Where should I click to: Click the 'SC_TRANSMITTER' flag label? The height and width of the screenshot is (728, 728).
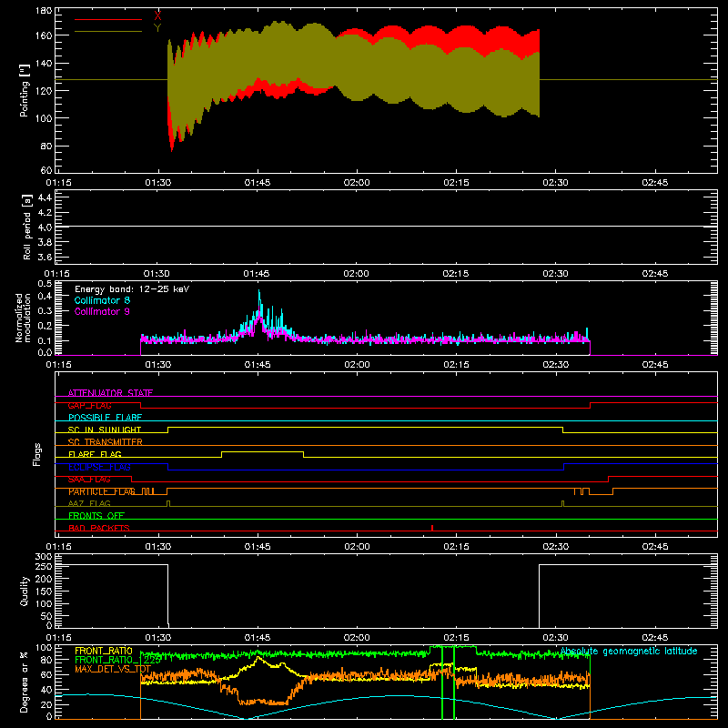click(x=106, y=442)
